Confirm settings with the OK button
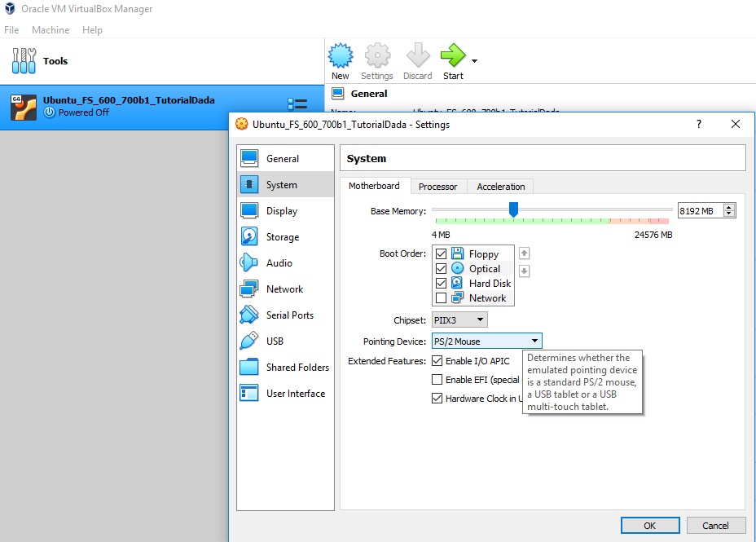The width and height of the screenshot is (756, 542). [x=649, y=526]
